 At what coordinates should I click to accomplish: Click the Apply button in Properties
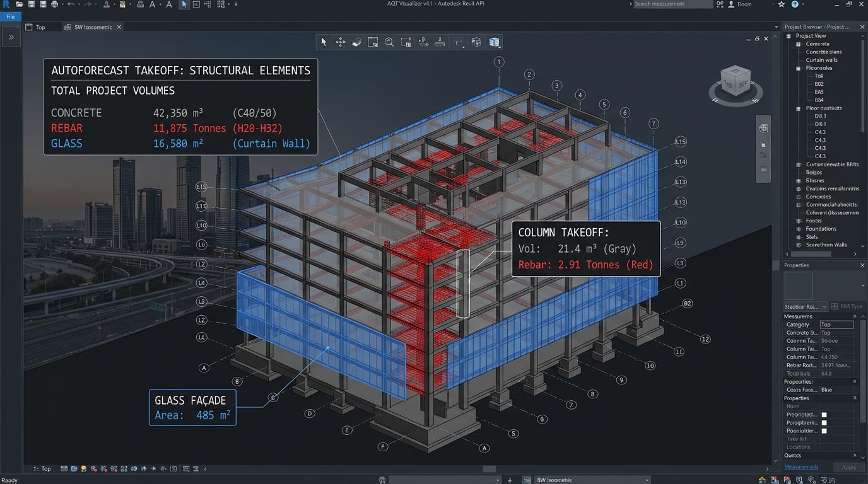849,468
